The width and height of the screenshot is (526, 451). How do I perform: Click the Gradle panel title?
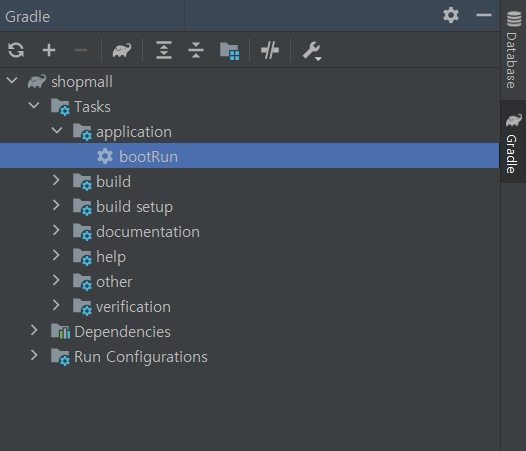(x=28, y=17)
